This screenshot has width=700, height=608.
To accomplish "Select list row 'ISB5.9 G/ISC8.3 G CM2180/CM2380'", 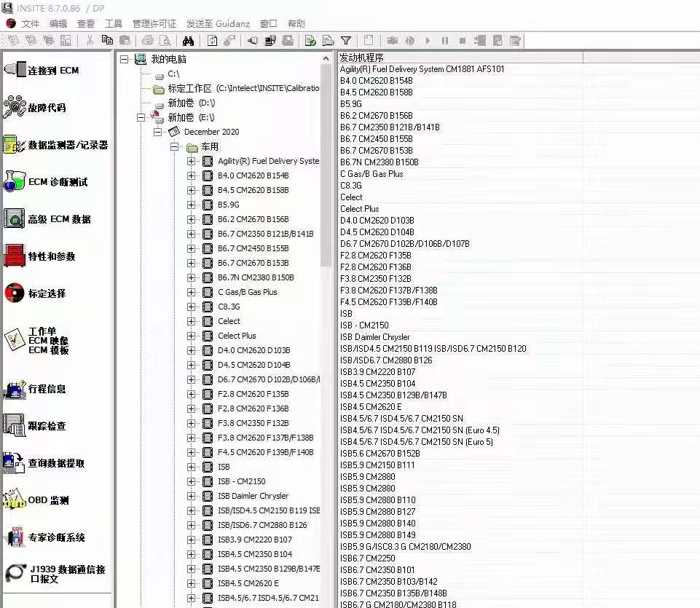I will (405, 547).
